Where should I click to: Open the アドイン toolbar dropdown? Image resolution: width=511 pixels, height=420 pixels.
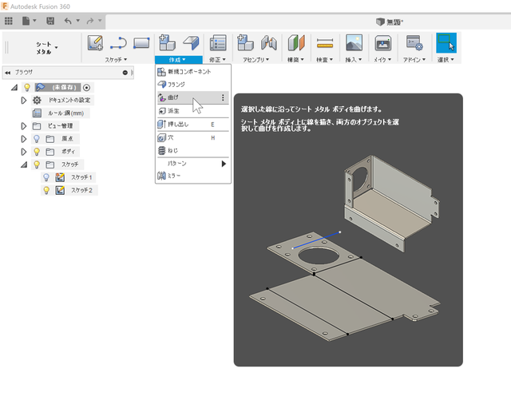coord(414,60)
